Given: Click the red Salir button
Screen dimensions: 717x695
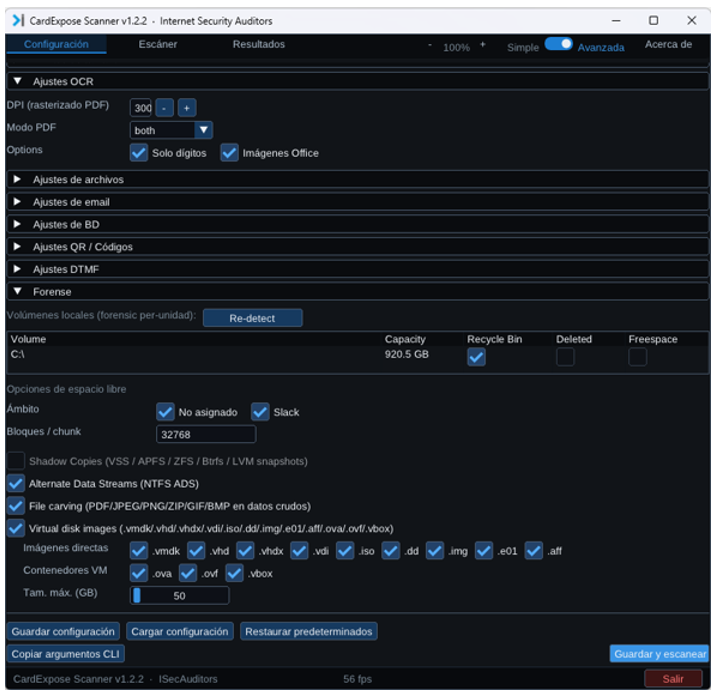Looking at the screenshot, I should point(673,679).
